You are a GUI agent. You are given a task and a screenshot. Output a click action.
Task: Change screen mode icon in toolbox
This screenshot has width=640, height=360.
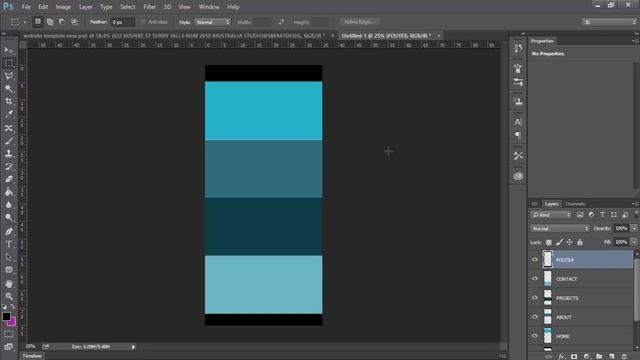(x=9, y=347)
